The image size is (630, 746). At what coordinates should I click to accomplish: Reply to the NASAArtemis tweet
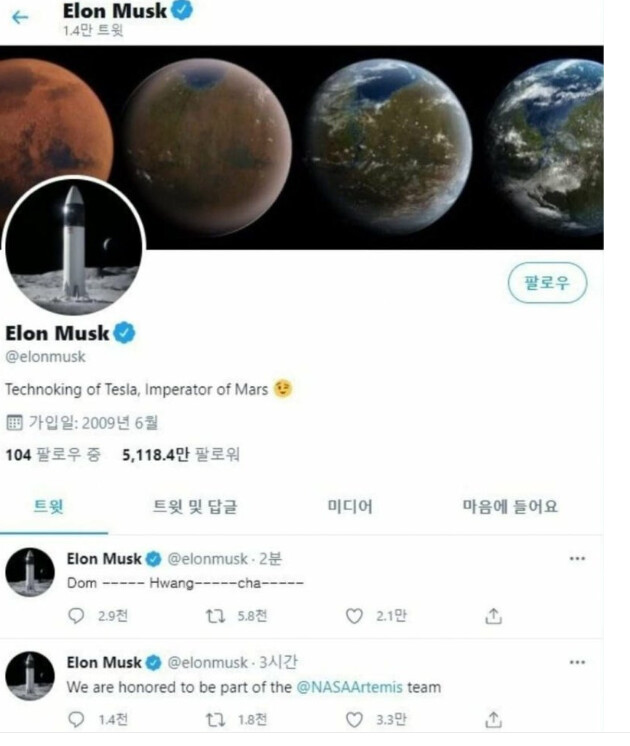[x=77, y=720]
